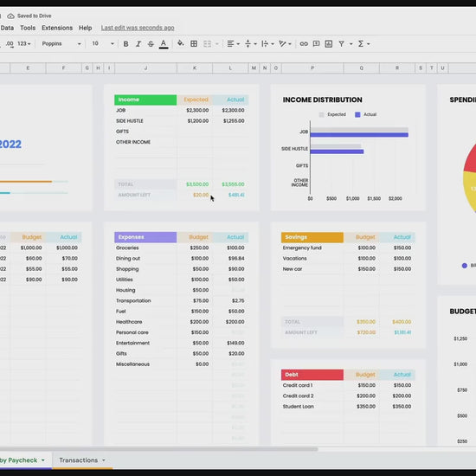Open the font size dropdown
Viewport: 476px width, 476px height.
[103, 44]
